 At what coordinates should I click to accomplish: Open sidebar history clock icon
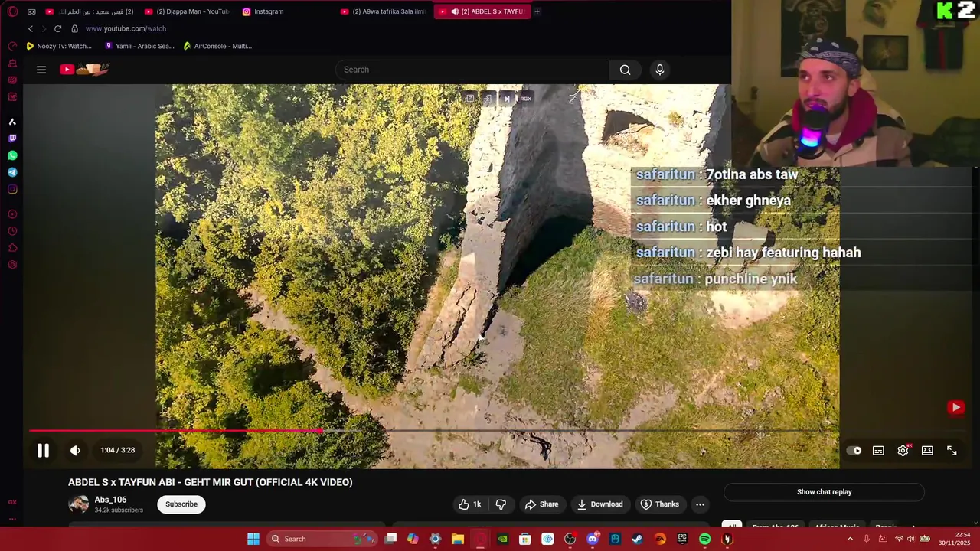coord(12,231)
